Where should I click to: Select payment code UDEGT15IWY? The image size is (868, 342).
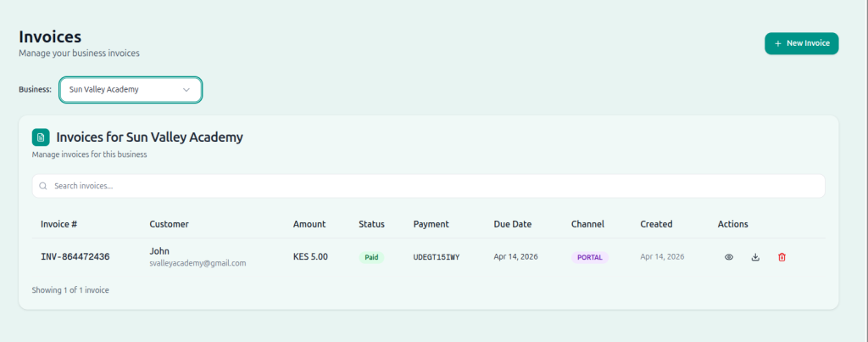437,257
